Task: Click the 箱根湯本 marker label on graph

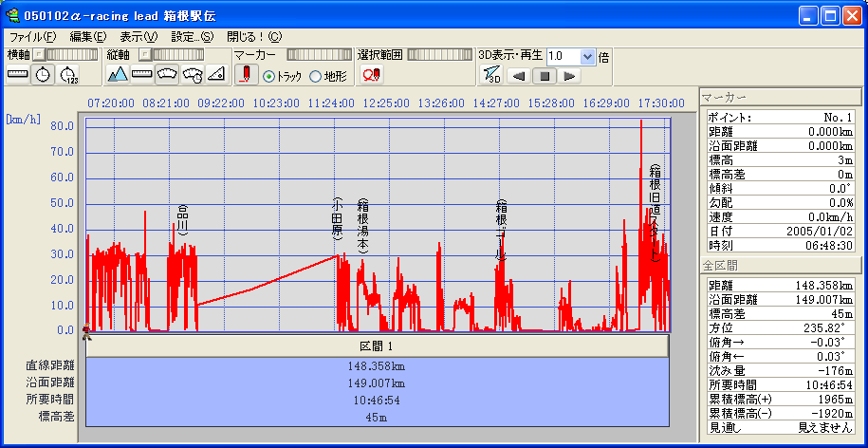Action: tap(361, 226)
